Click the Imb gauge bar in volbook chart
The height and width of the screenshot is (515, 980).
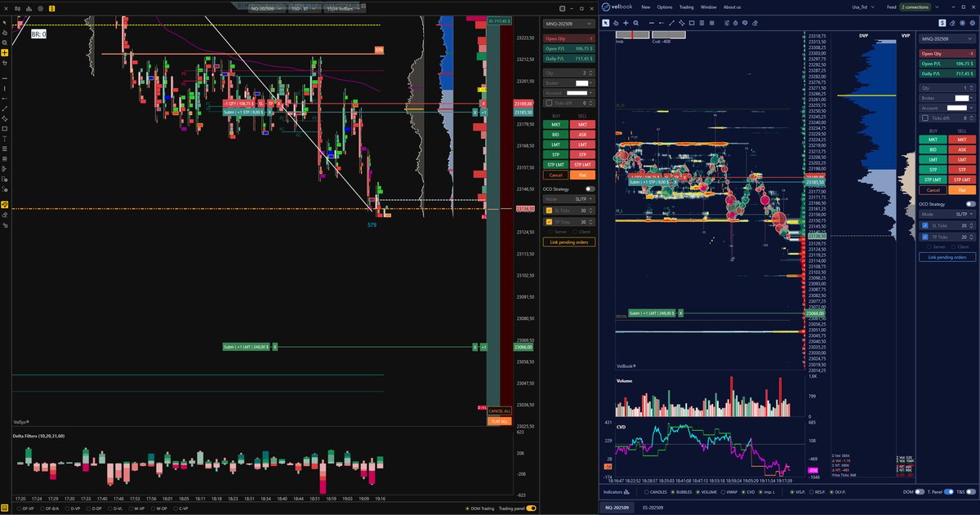(632, 34)
